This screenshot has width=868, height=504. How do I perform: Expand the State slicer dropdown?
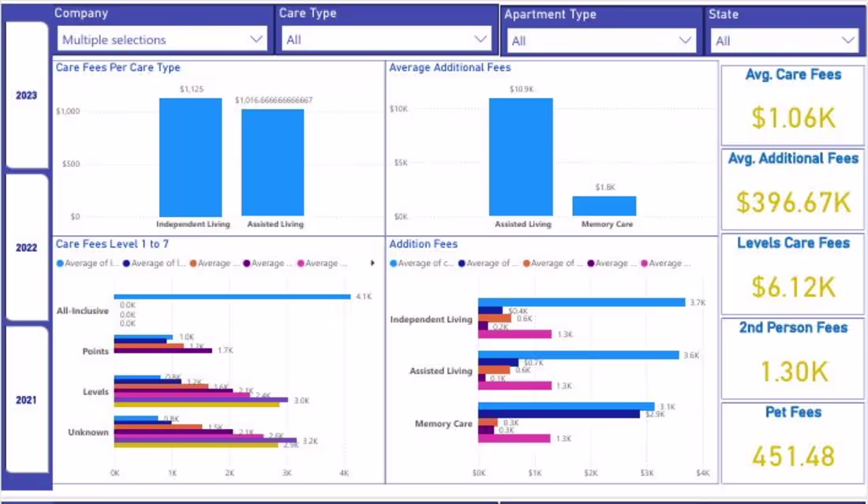(x=849, y=40)
